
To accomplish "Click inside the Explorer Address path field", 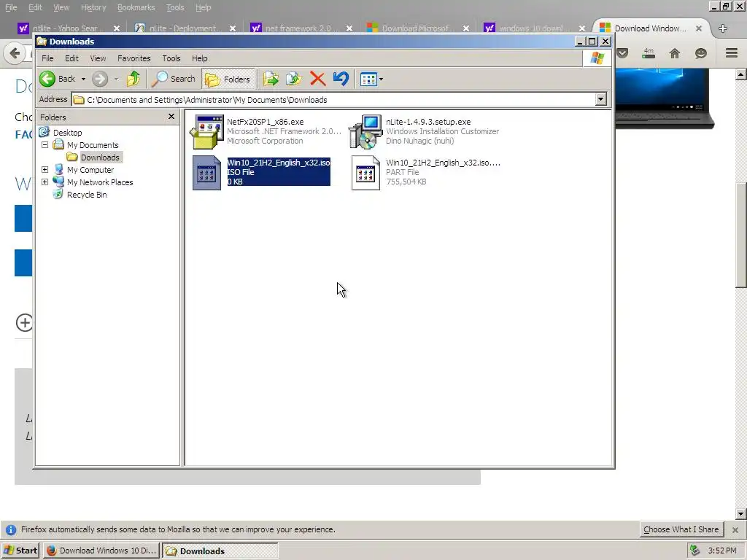I will coord(333,99).
